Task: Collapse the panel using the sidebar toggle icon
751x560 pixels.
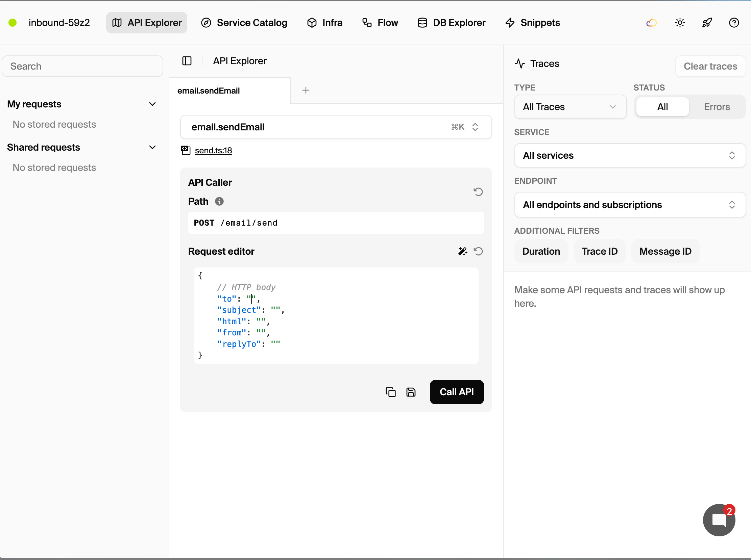Action: [x=187, y=61]
